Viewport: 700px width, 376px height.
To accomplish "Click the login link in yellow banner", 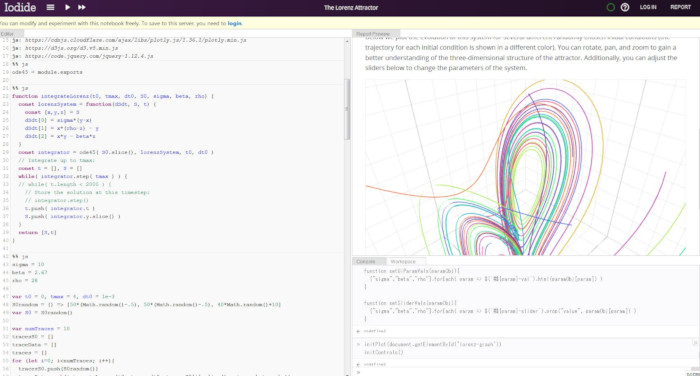I will point(234,23).
